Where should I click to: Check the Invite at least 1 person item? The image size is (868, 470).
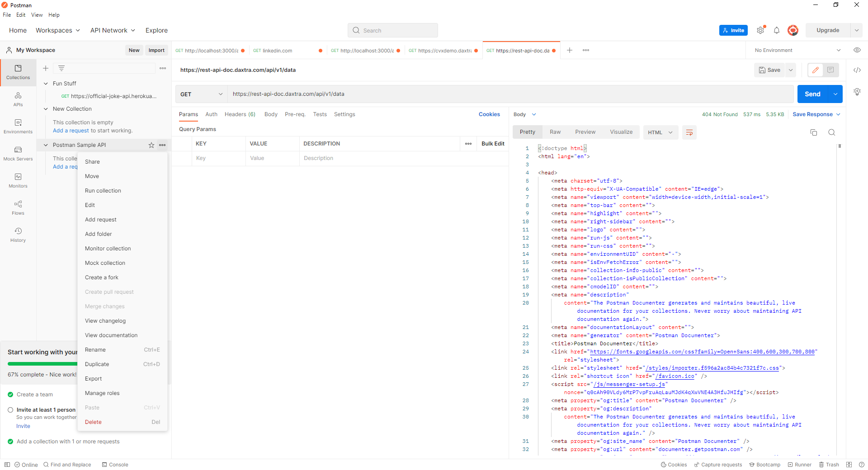pyautogui.click(x=10, y=410)
